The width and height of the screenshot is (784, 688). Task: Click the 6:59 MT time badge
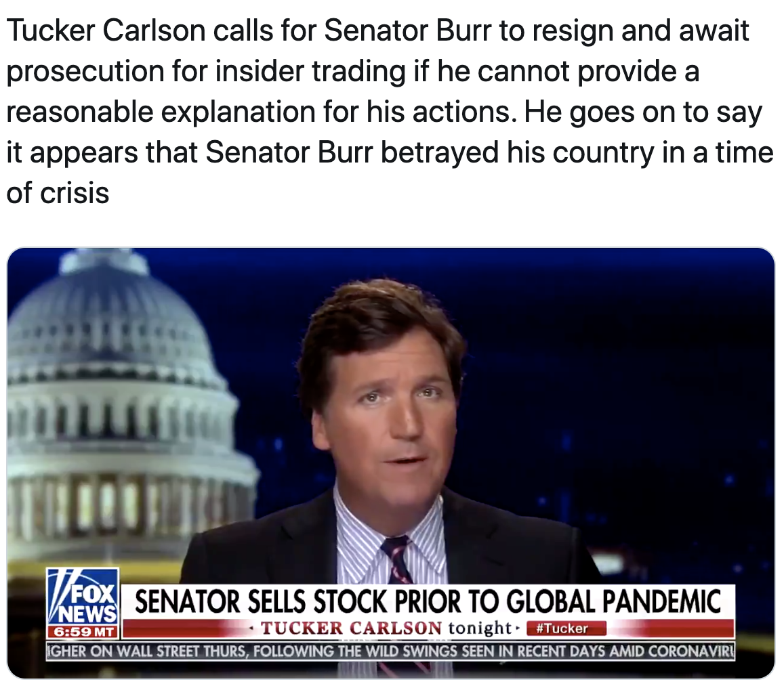(x=83, y=632)
